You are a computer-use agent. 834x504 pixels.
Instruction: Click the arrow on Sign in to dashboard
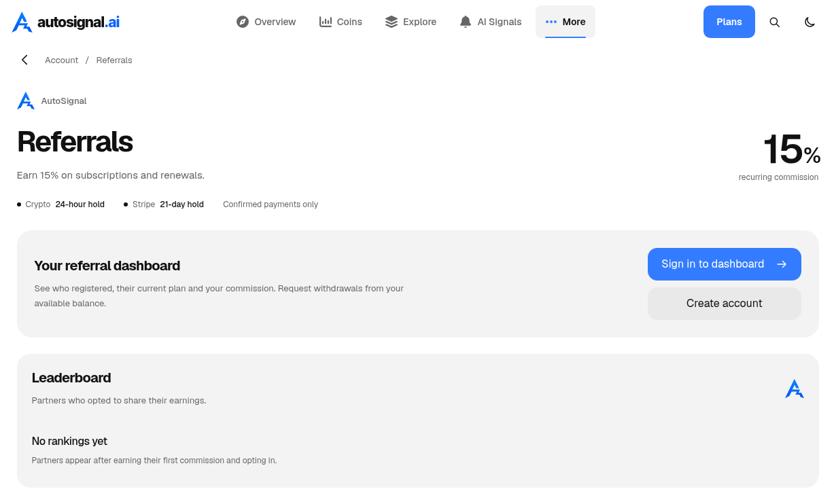[x=782, y=264]
